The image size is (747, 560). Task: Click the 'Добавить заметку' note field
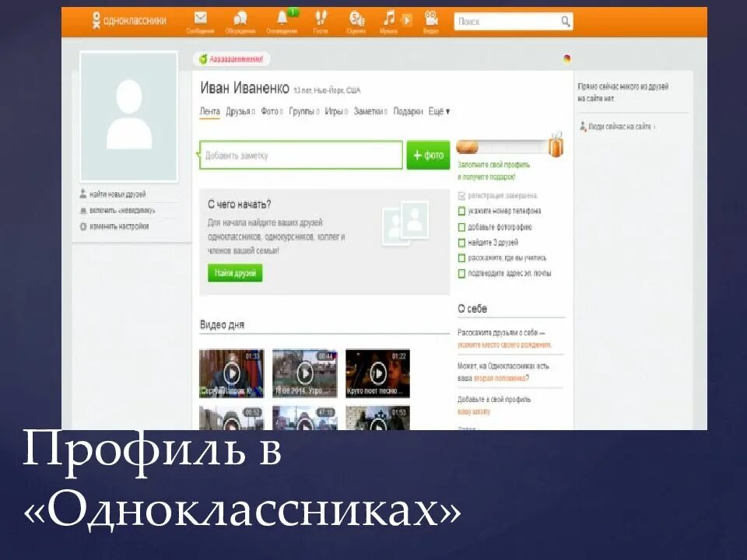pos(301,156)
